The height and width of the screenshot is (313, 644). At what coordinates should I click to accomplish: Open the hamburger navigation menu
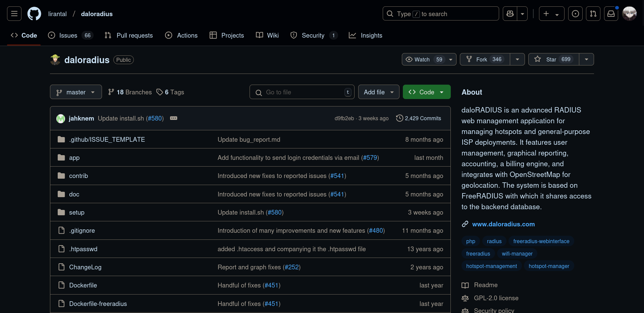(14, 14)
